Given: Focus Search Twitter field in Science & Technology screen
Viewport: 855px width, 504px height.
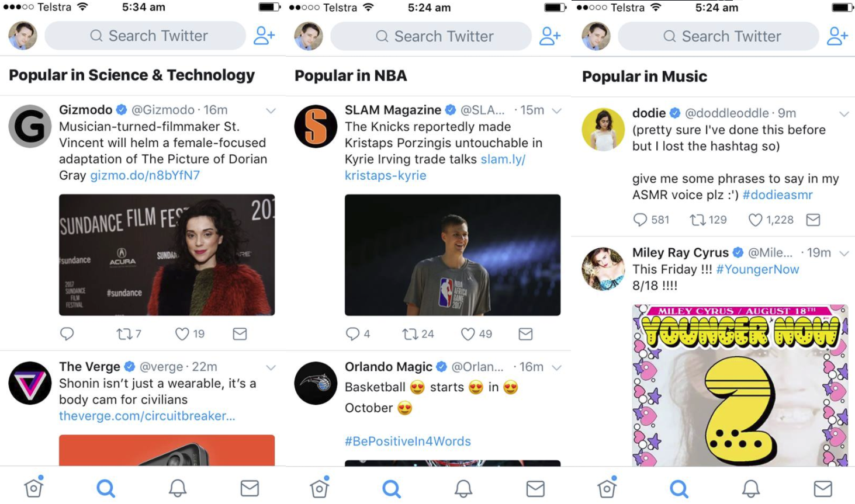Looking at the screenshot, I should (x=146, y=36).
